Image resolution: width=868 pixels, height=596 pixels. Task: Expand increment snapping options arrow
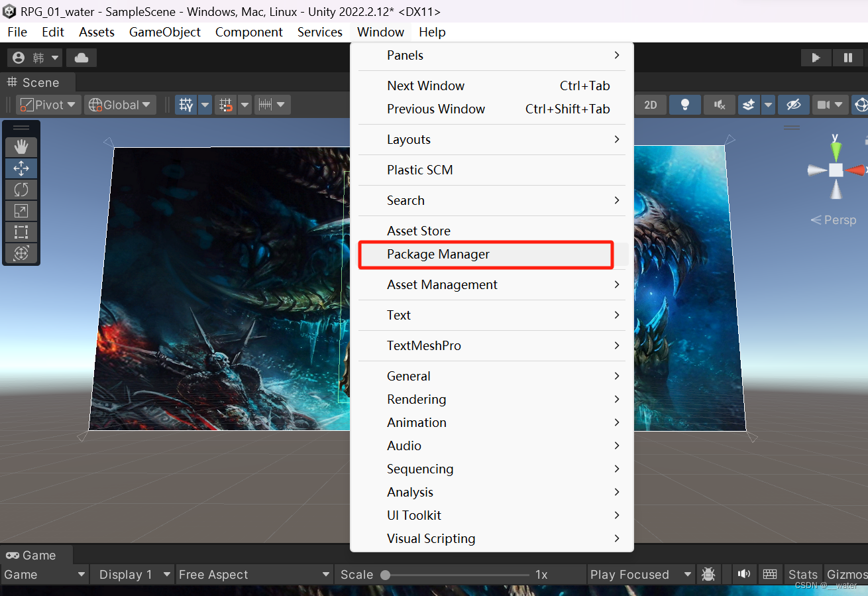[282, 105]
